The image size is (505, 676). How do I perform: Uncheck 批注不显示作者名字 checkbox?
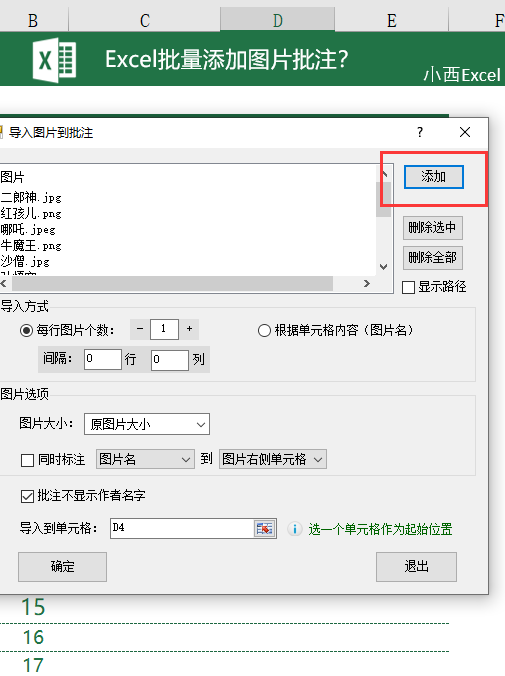27,496
